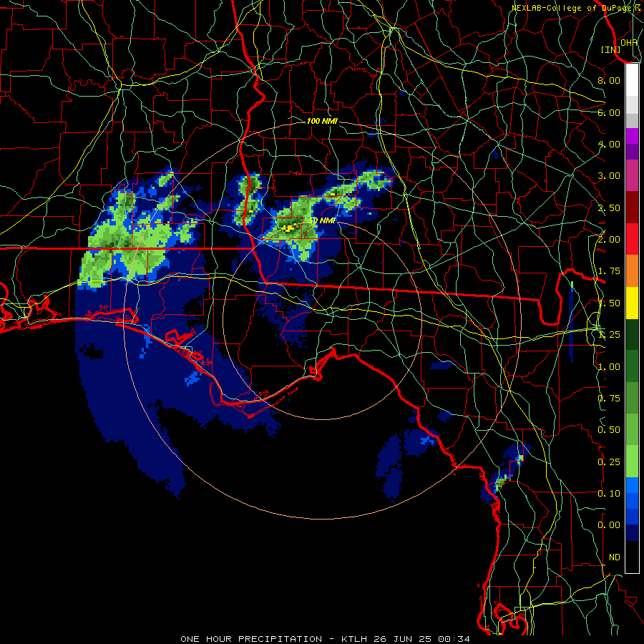Pick the dark red legend swatch
Screen dimensions: 644x644
[x=632, y=208]
